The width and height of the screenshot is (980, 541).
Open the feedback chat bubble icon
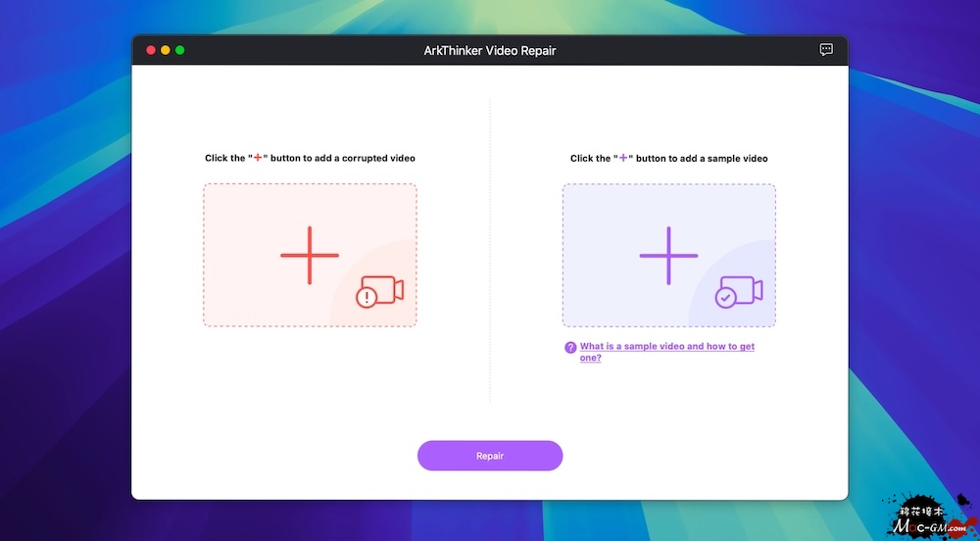click(826, 49)
